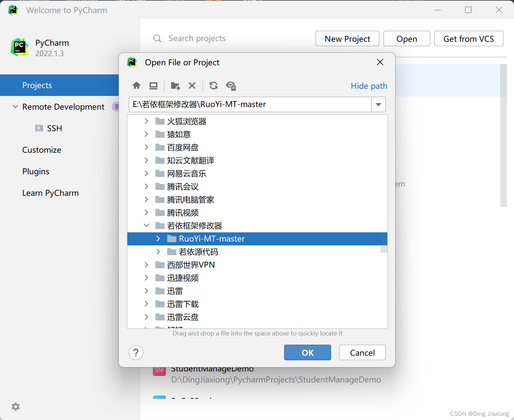
Task: Click the search magnifier icon in Welcome window
Action: click(x=157, y=39)
